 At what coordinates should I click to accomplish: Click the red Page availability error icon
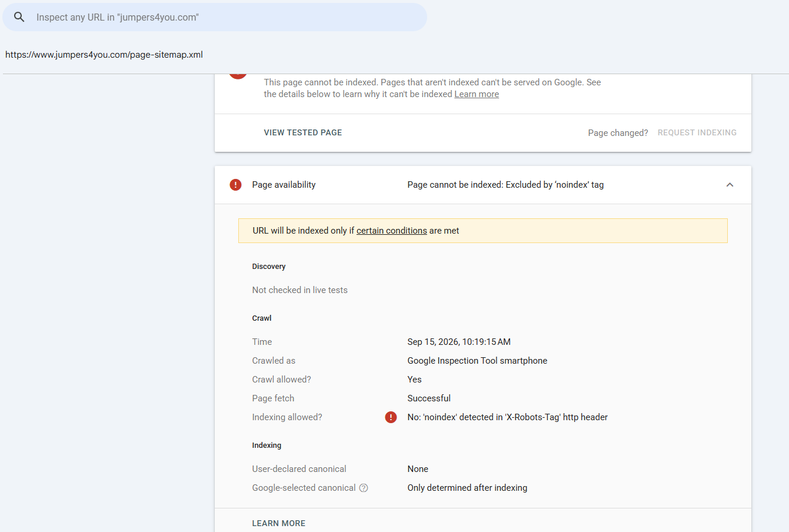[x=235, y=185]
